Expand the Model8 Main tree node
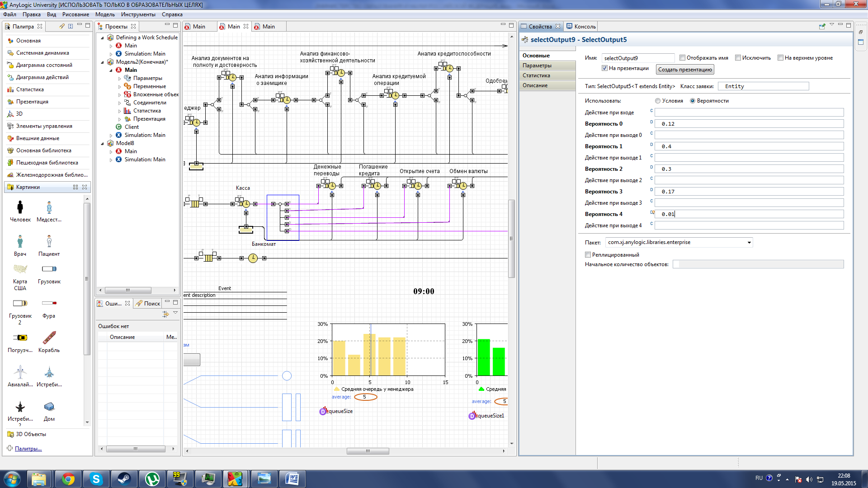The width and height of the screenshot is (868, 488). pos(111,152)
